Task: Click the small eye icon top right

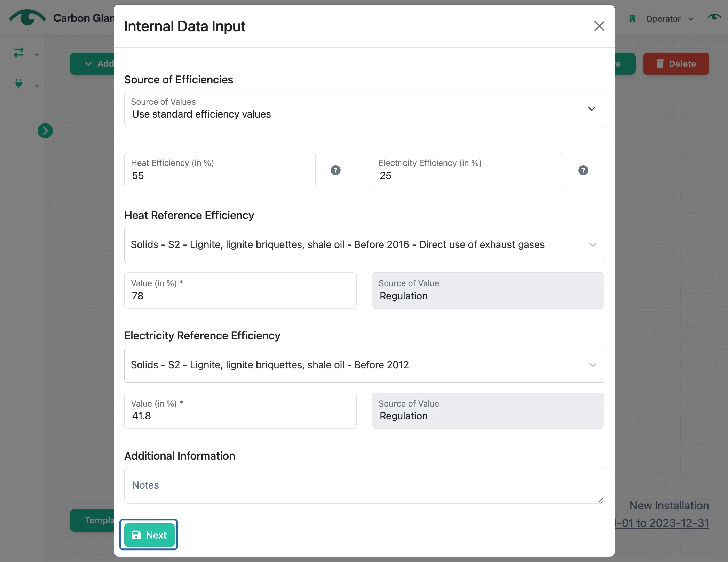Action: pos(714,17)
